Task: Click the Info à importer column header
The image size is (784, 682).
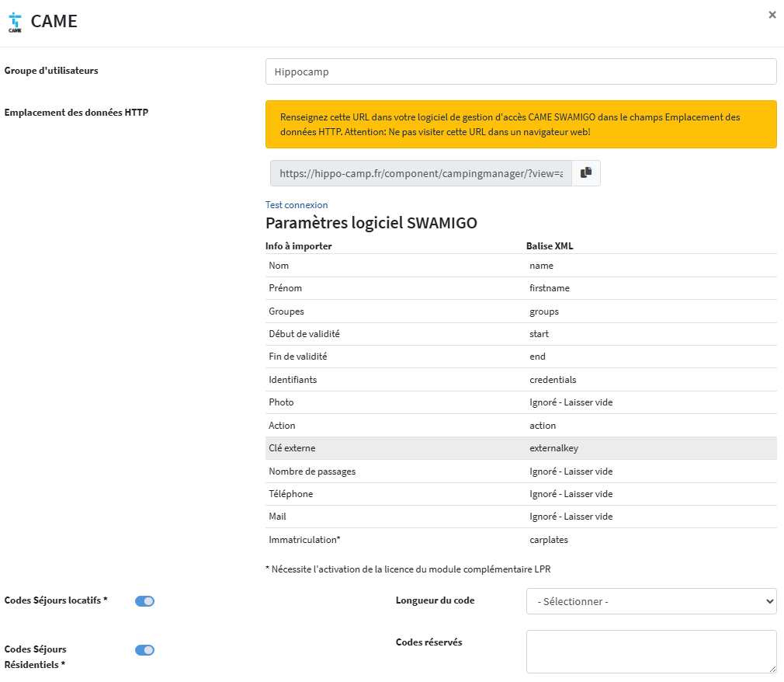Action: (299, 246)
